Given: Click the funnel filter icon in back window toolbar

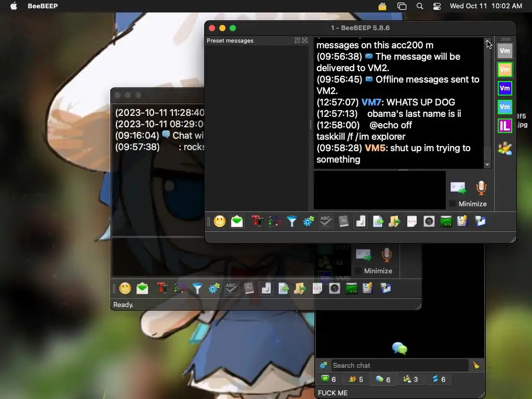Looking at the screenshot, I should pos(197,288).
